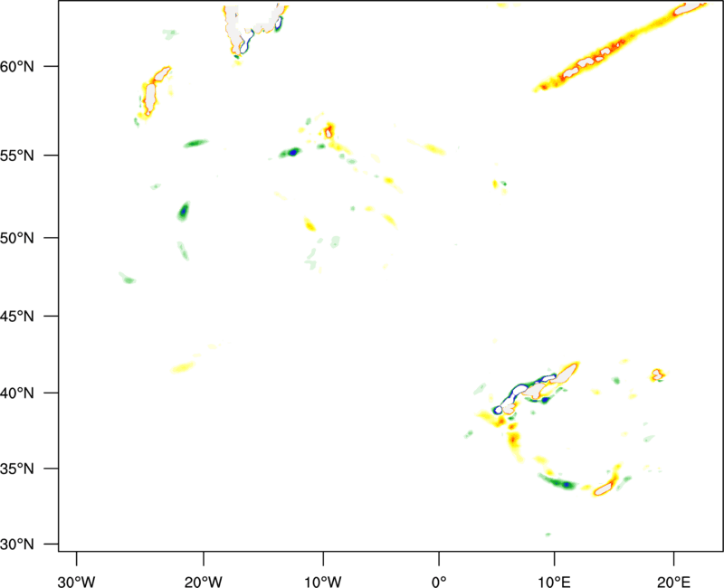Click the 10°W longitude label

tap(323, 582)
